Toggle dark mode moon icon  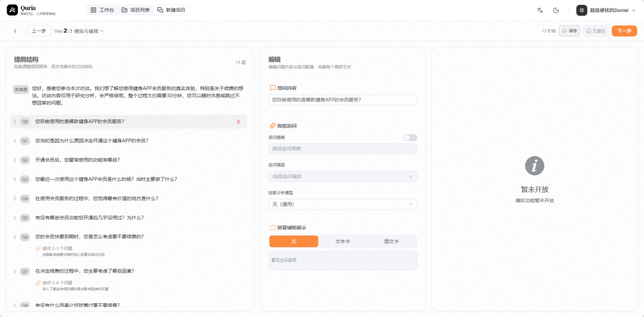point(556,10)
